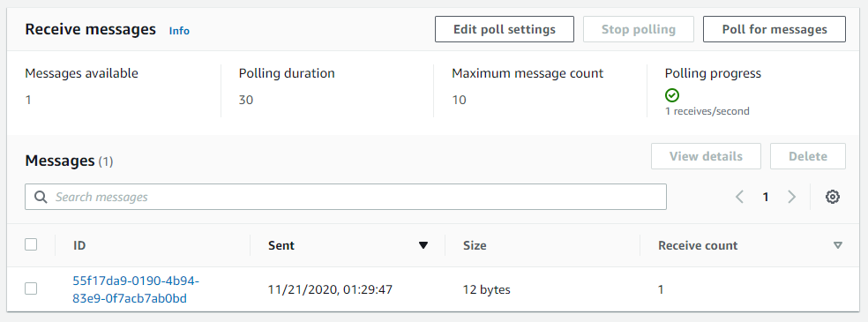Click the Stop polling button
The height and width of the screenshot is (322, 868).
pyautogui.click(x=639, y=29)
